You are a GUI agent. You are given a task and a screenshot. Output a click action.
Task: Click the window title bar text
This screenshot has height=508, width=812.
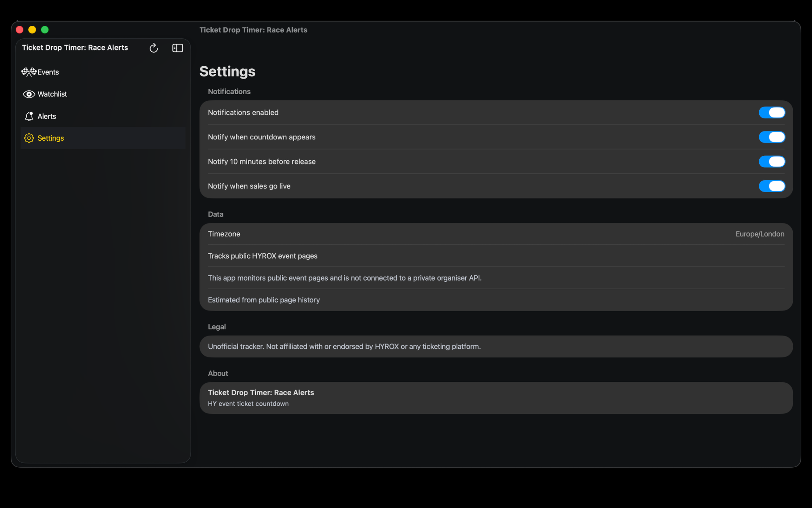pos(253,30)
